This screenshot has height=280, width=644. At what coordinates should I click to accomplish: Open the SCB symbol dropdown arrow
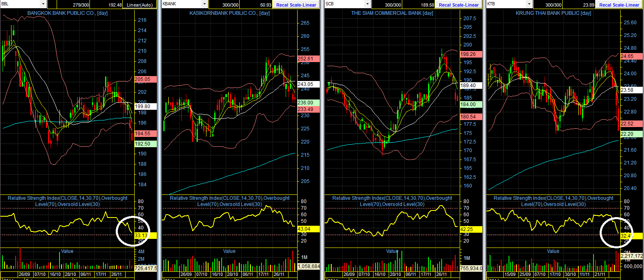[x=368, y=4]
